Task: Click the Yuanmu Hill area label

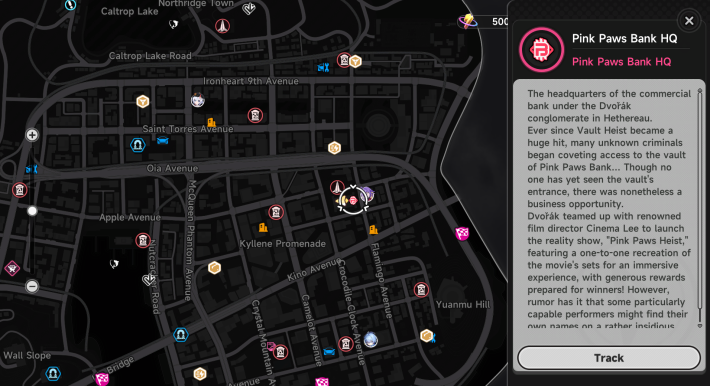Action: click(x=463, y=304)
